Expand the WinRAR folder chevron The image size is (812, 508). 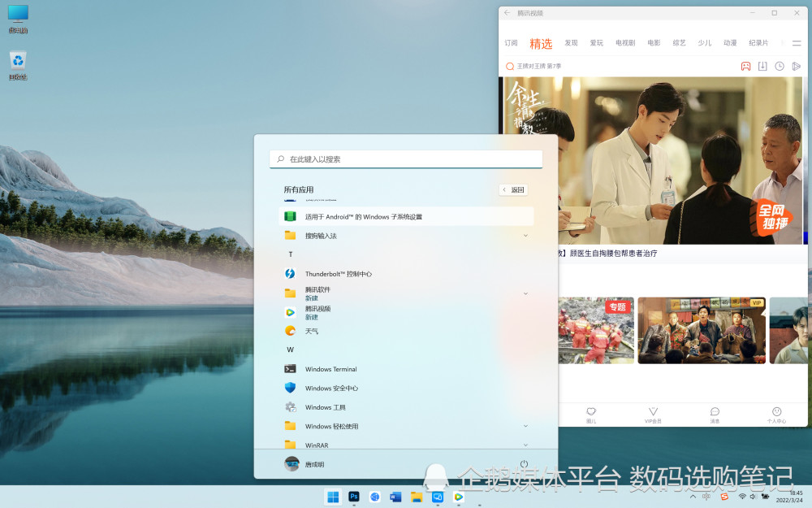coord(525,445)
